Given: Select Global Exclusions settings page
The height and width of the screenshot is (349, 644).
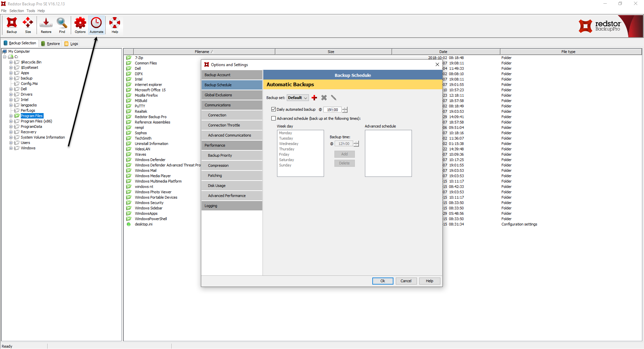Looking at the screenshot, I should click(232, 95).
